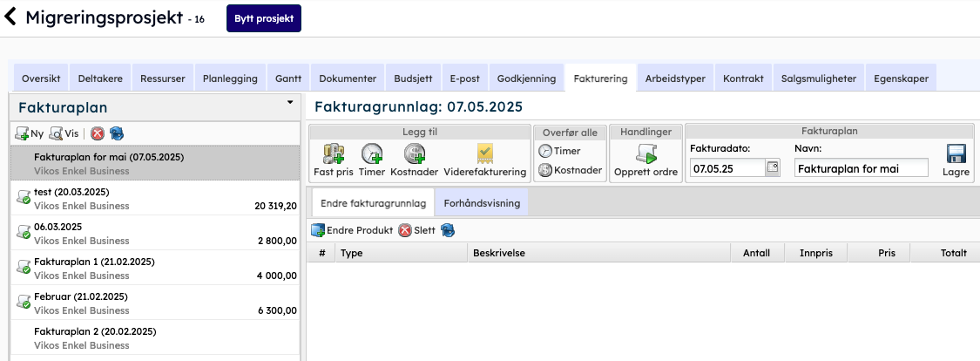Screen dimensions: 980x361
Task: Transfer all Kostnader under Overfør alle
Action: tap(570, 170)
